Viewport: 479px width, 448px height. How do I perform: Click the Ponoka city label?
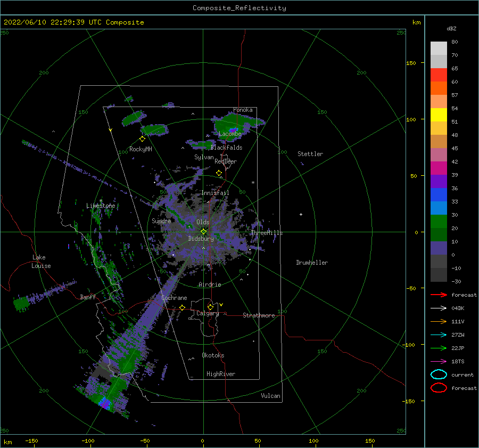[x=243, y=110]
